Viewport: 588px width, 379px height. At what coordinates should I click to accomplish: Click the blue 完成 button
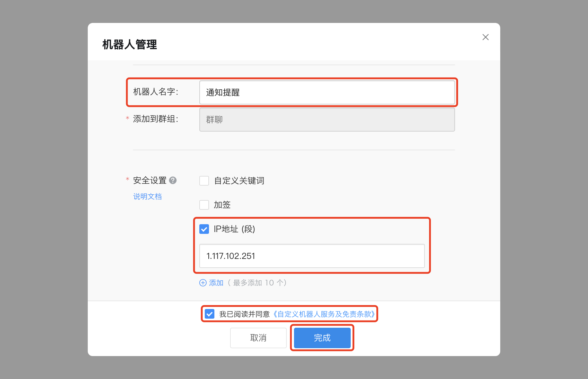click(x=322, y=338)
